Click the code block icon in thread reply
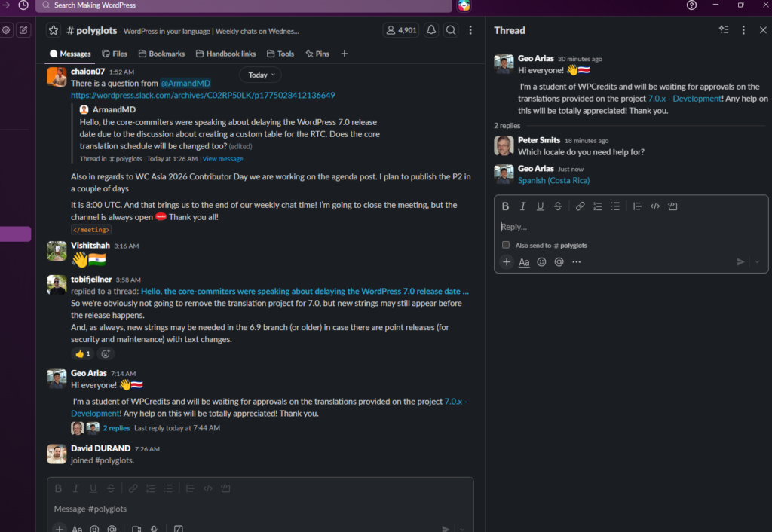This screenshot has width=772, height=532. [x=672, y=206]
